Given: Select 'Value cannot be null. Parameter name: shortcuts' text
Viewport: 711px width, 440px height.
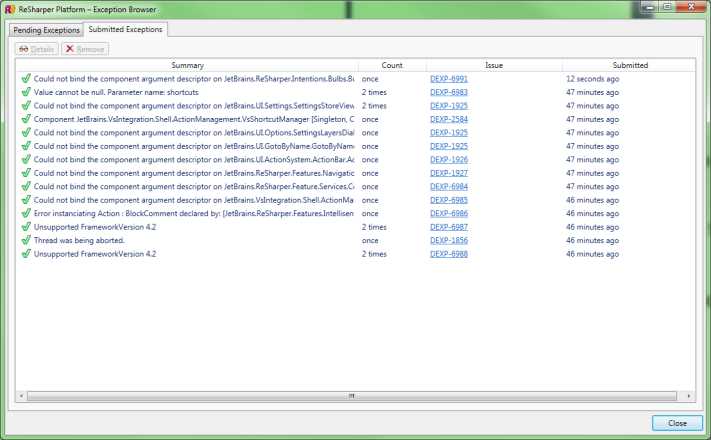Looking at the screenshot, I should pos(116,92).
